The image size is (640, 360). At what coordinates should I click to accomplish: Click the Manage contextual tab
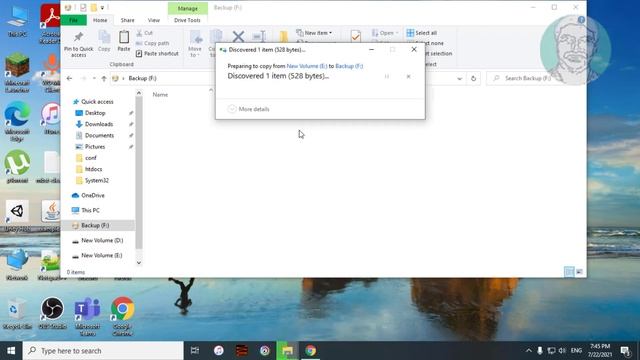[188, 8]
